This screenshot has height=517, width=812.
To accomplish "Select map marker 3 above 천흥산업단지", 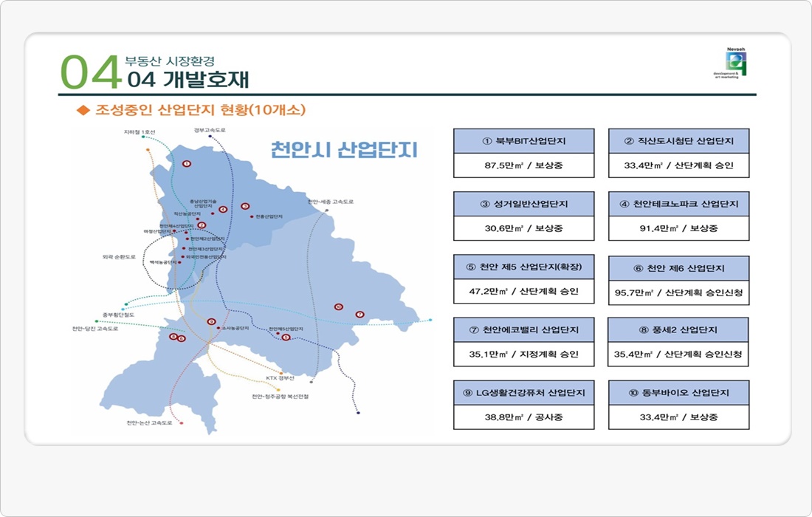I will coord(245,206).
